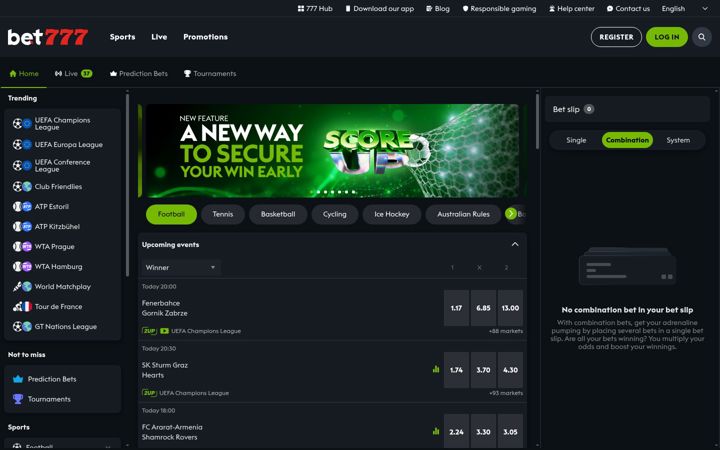Image resolution: width=720 pixels, height=450 pixels.
Task: Open the English language dropdown
Action: point(685,9)
